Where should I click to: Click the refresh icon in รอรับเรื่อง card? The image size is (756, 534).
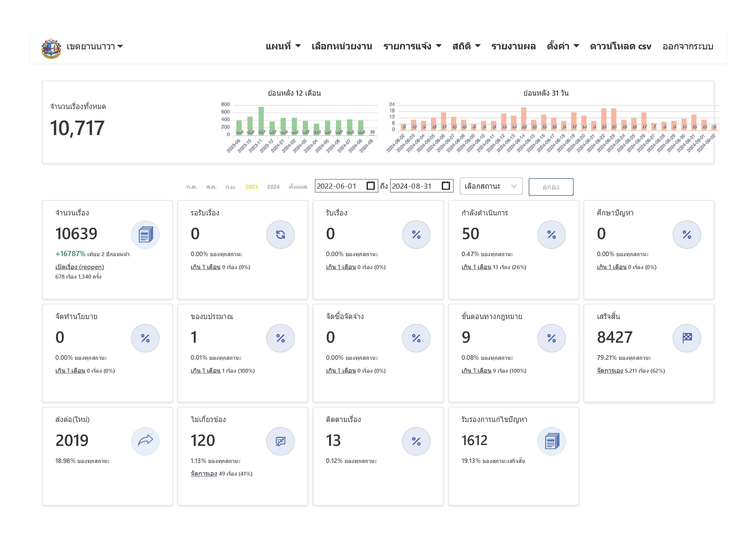tap(281, 235)
